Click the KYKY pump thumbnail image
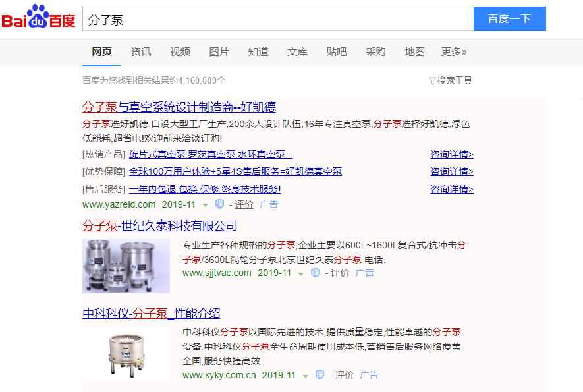Viewport: 583px width, 392px height. point(126,353)
